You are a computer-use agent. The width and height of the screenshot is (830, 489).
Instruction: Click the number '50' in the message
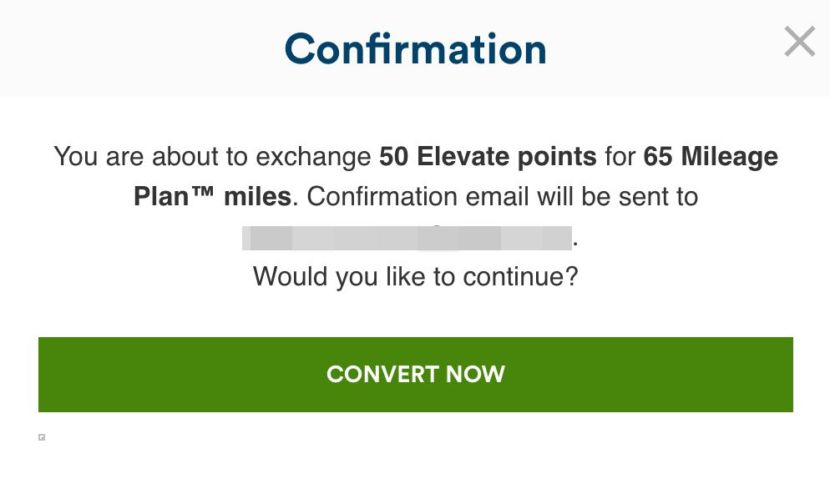pyautogui.click(x=395, y=157)
